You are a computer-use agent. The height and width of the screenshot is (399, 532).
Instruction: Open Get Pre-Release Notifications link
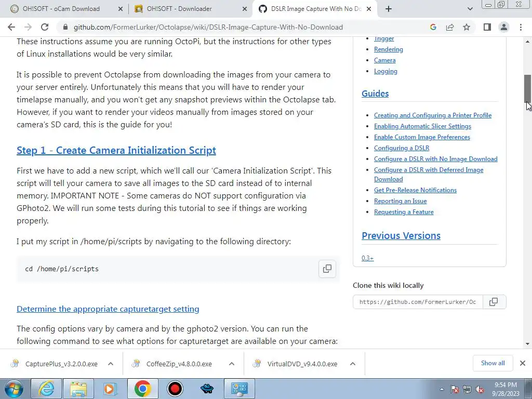pos(415,190)
